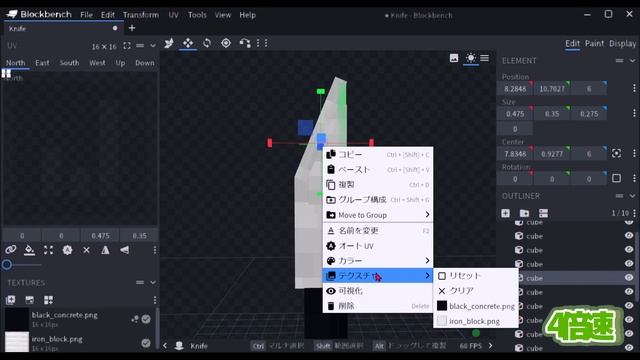
Task: Open Position options three-dot menu
Action: pyautogui.click(x=634, y=88)
